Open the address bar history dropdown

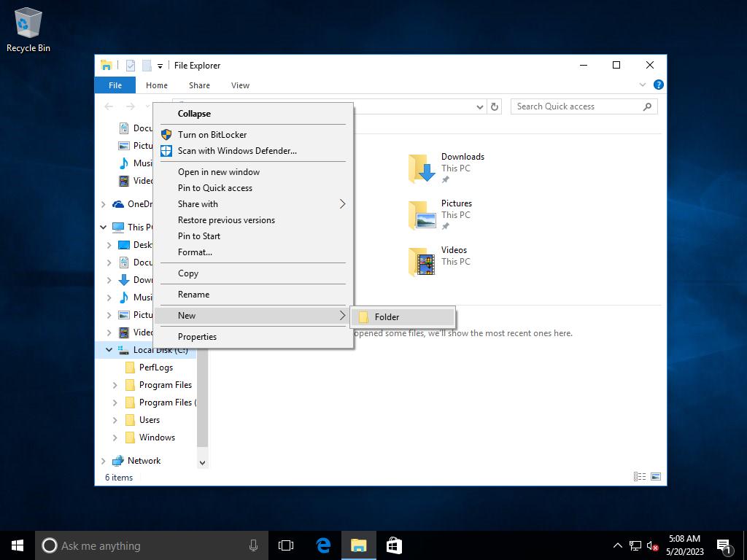(x=479, y=106)
